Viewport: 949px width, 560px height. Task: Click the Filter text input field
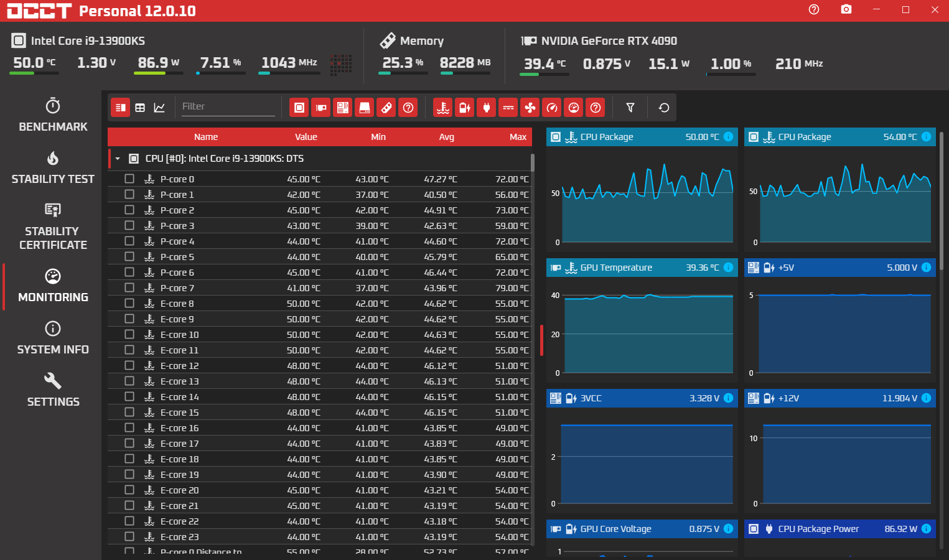[x=228, y=106]
